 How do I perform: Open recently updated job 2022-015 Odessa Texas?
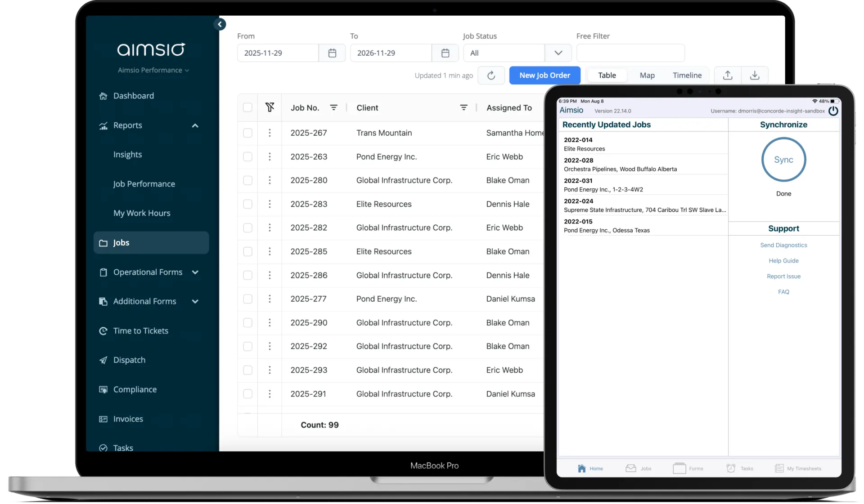[x=643, y=226]
